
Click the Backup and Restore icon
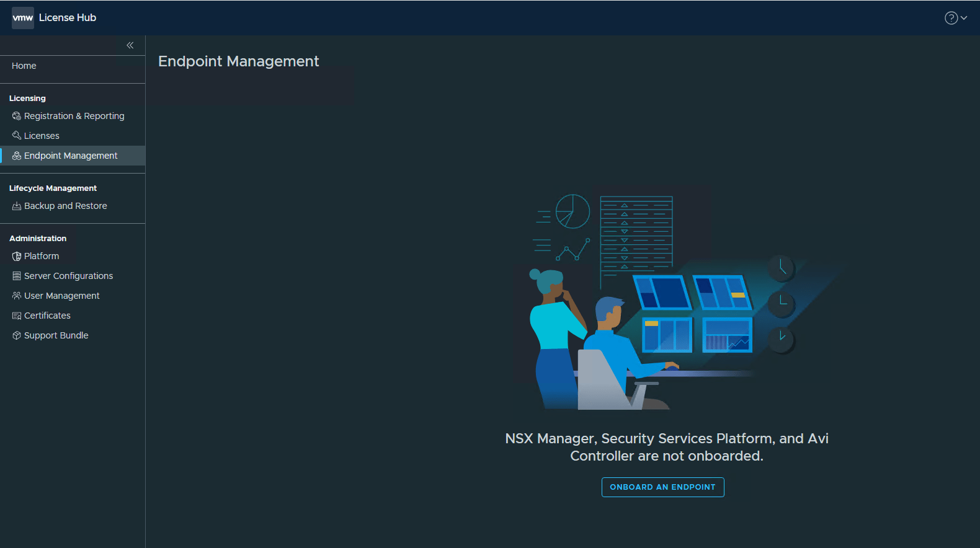coord(17,206)
